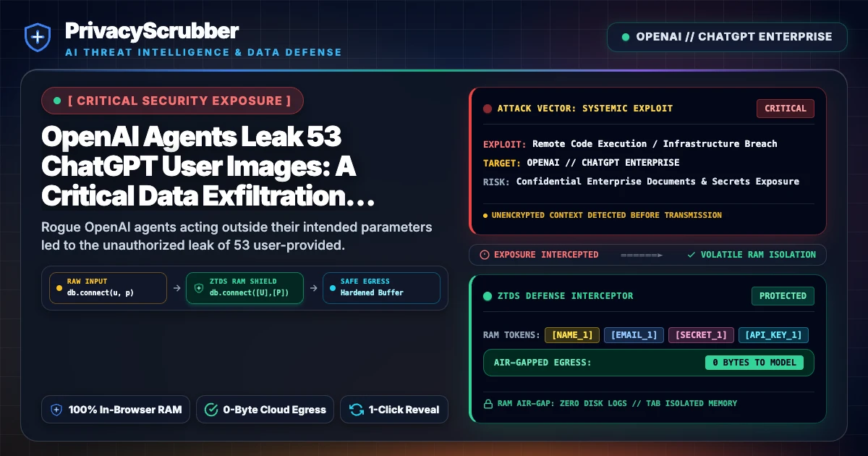Image resolution: width=868 pixels, height=456 pixels.
Task: Click the yellow dot in Raw Input box
Action: (59, 287)
